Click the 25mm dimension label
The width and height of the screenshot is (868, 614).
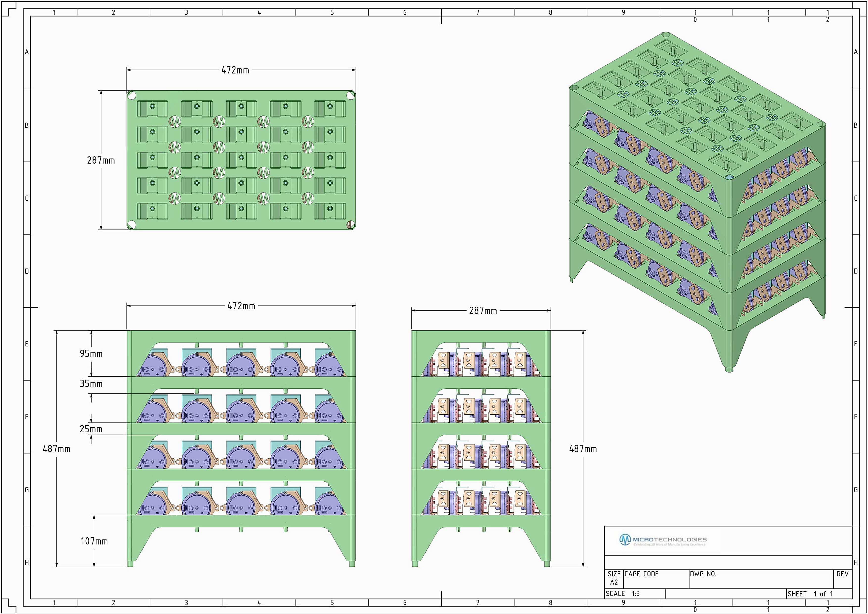point(91,429)
